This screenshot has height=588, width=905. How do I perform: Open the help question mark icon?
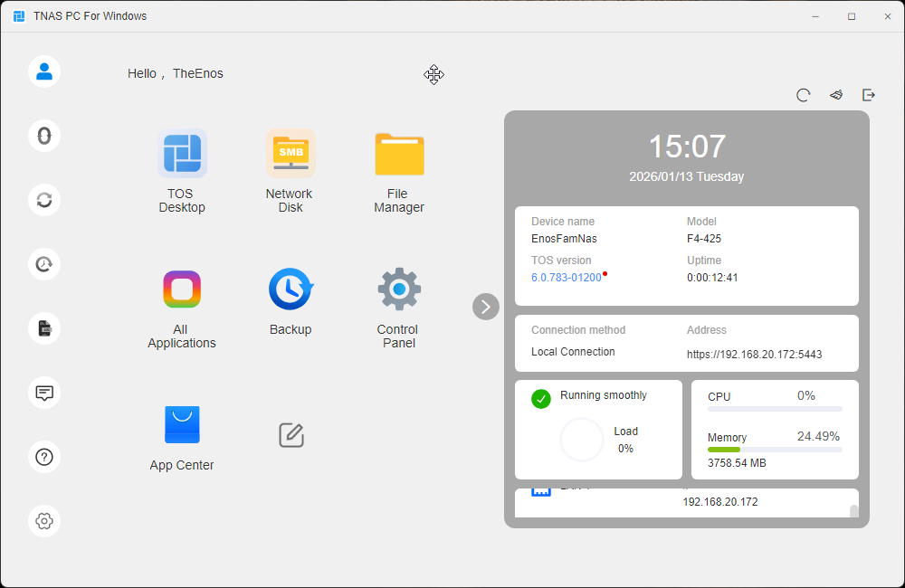point(44,457)
